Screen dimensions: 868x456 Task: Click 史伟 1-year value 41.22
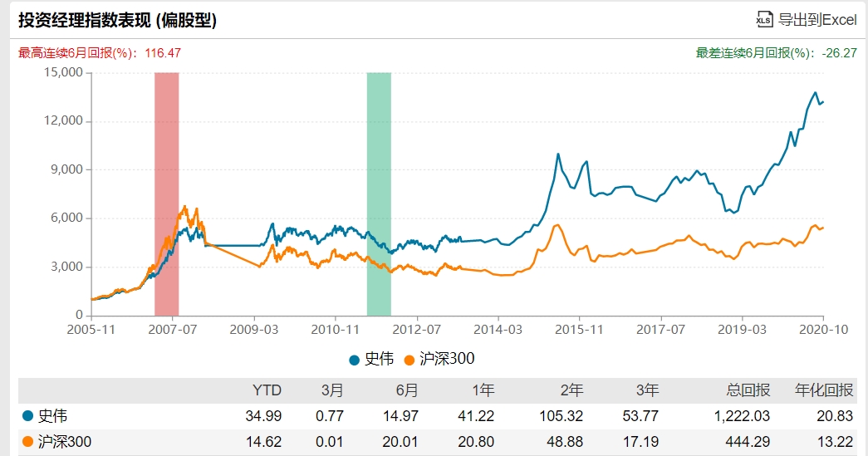pyautogui.click(x=476, y=416)
